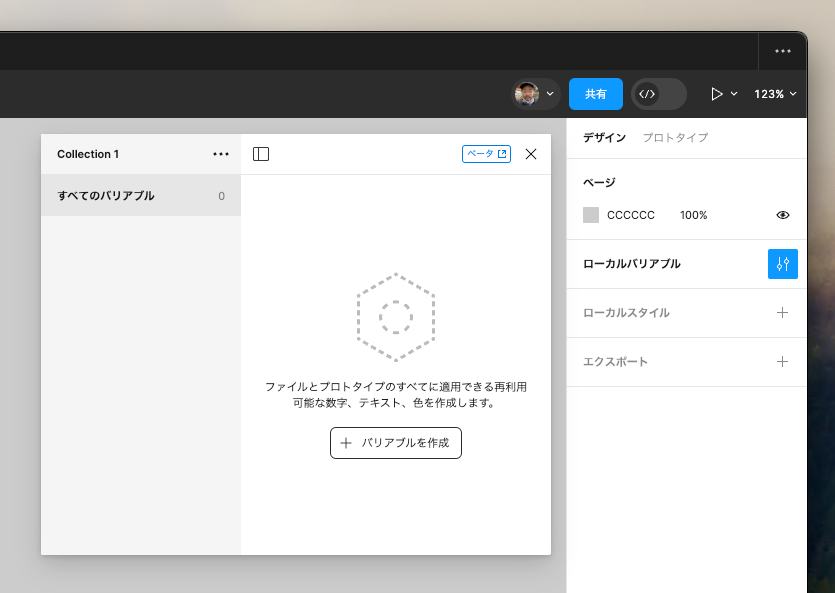Image resolution: width=835 pixels, height=593 pixels.
Task: Hide the page with the eye toggle
Action: click(781, 215)
